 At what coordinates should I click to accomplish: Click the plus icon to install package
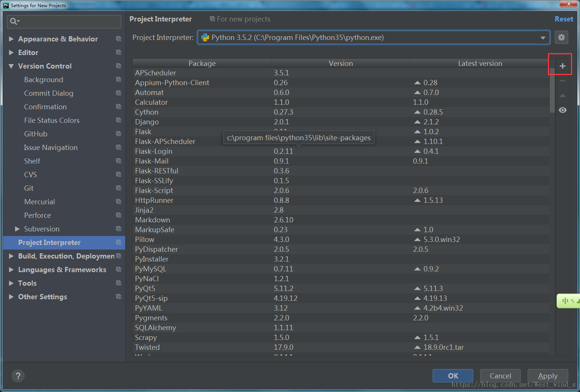(562, 66)
